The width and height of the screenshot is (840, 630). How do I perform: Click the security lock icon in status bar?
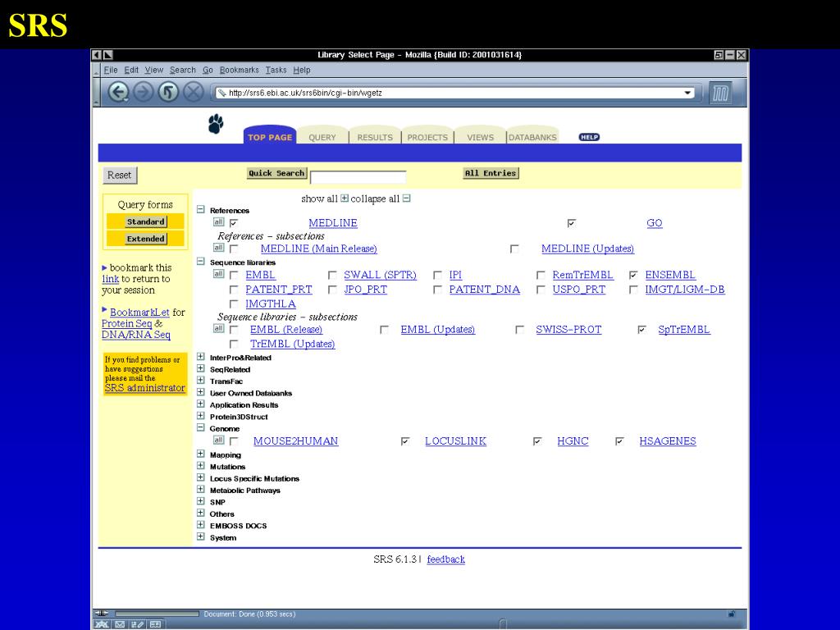click(731, 614)
